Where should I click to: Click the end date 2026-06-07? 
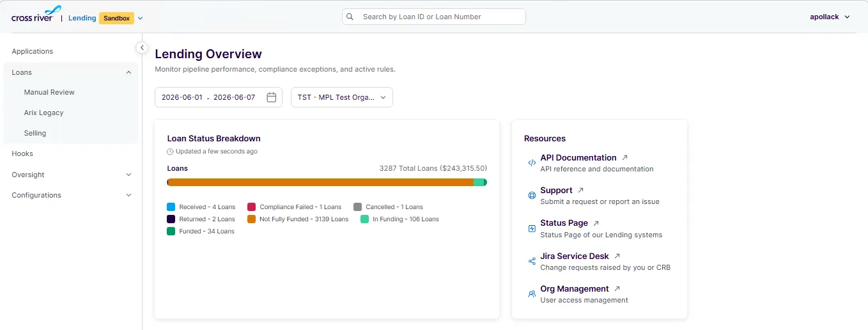[x=235, y=97]
